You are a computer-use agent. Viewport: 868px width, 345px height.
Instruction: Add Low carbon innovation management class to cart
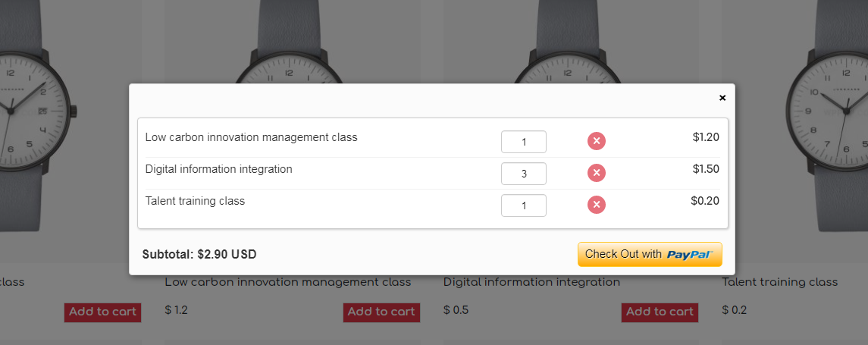tap(381, 312)
